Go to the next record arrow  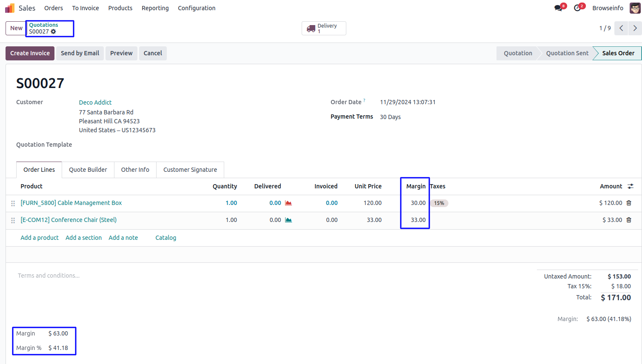coord(635,28)
